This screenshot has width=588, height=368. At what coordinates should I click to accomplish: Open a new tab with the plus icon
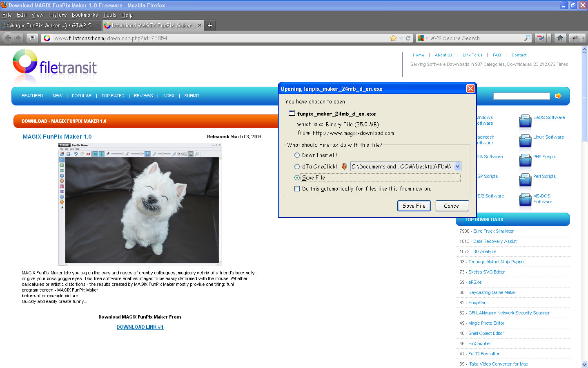(x=210, y=25)
